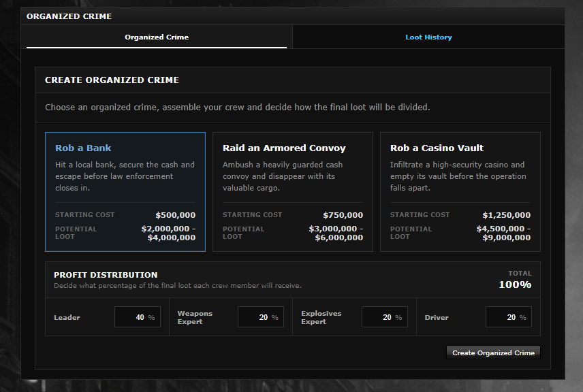Image resolution: width=583 pixels, height=392 pixels.
Task: Click the $500,000 starting cost value
Action: click(176, 215)
